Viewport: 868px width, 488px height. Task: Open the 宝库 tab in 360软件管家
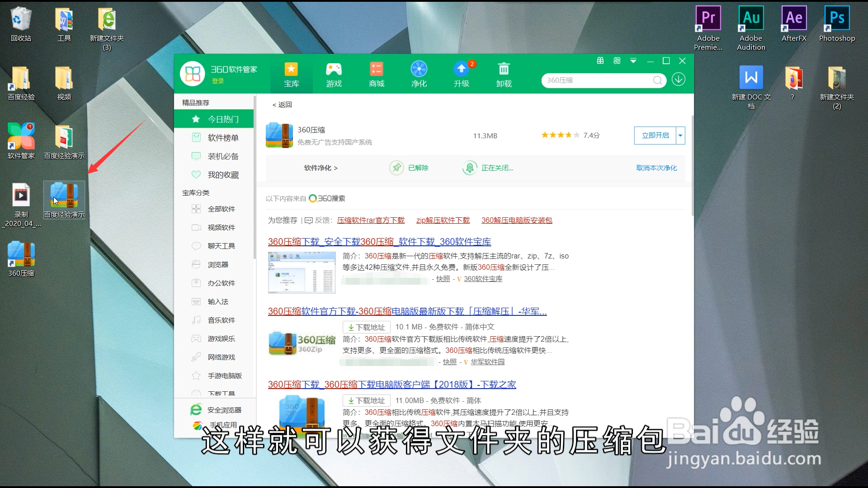291,75
